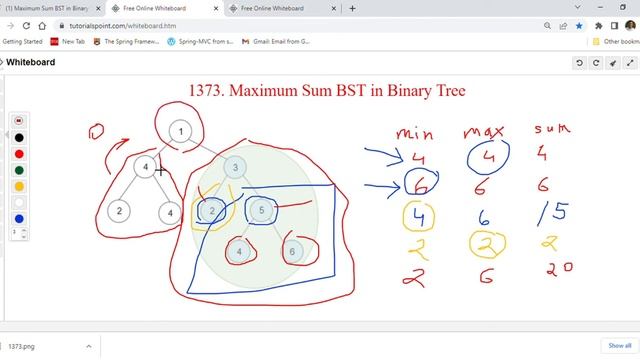Click the 1373 Maximum Sum BST title text
Image resolution: width=640 pixels, height=360 pixels.
pyautogui.click(x=327, y=90)
